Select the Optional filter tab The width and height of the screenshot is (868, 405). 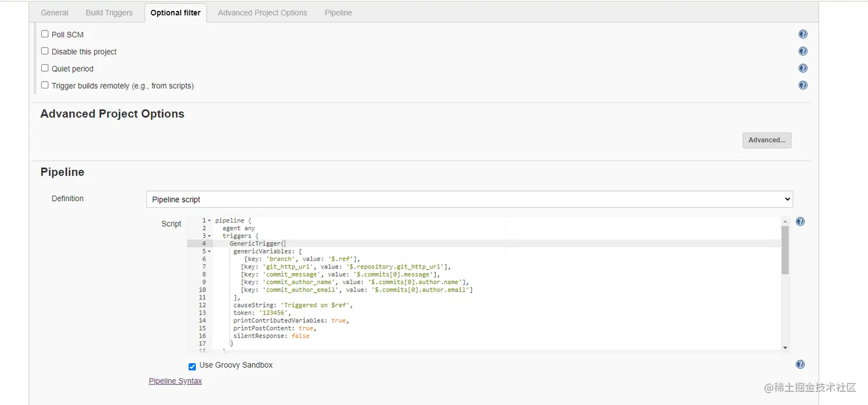coord(175,13)
